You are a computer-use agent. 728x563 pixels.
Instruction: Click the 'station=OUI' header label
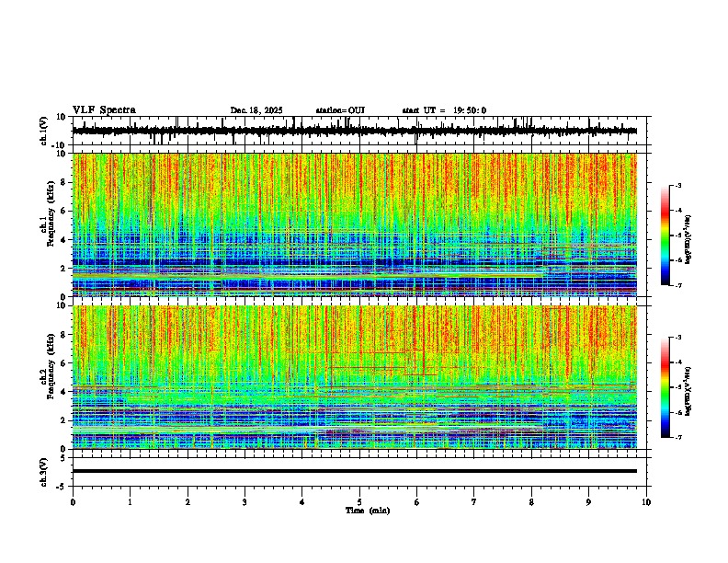tap(340, 110)
